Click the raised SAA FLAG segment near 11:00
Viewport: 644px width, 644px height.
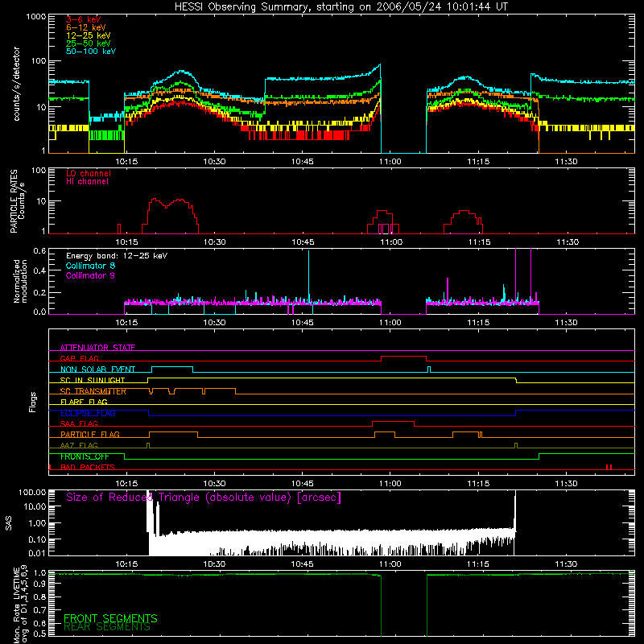tap(394, 422)
